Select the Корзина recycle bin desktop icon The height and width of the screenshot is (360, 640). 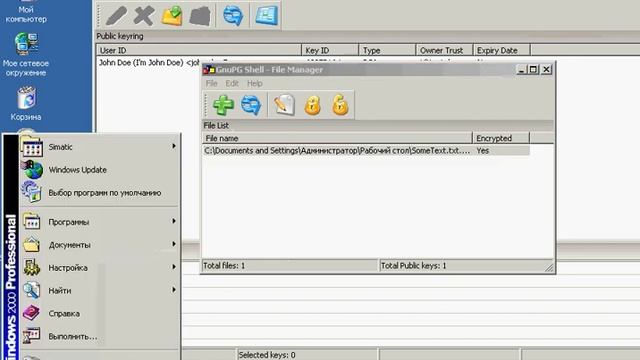pos(26,104)
